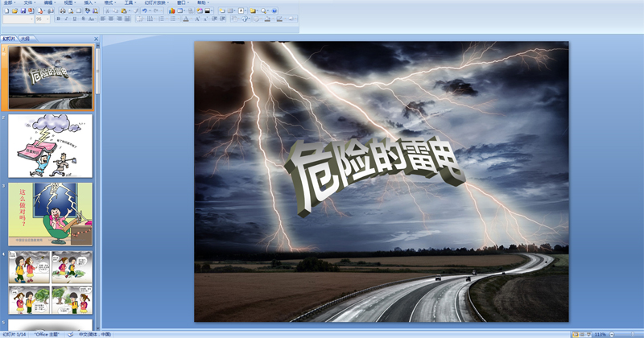Toggle Italic formatting
Screen dimensions: 644x338
[66, 19]
